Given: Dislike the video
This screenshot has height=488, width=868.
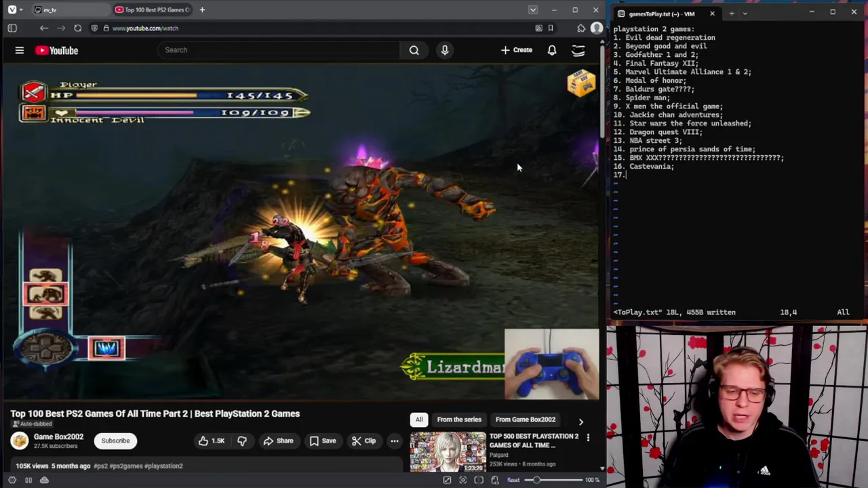Looking at the screenshot, I should point(242,441).
